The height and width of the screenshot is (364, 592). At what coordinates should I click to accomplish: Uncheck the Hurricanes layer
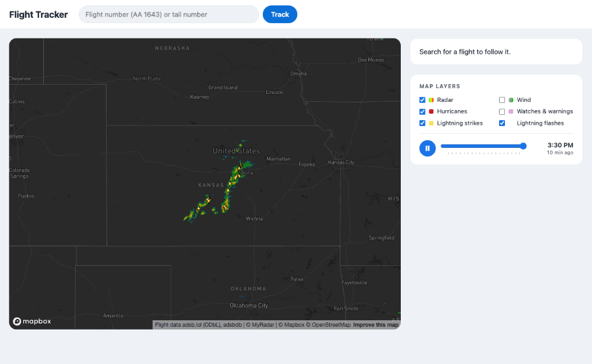pyautogui.click(x=423, y=111)
